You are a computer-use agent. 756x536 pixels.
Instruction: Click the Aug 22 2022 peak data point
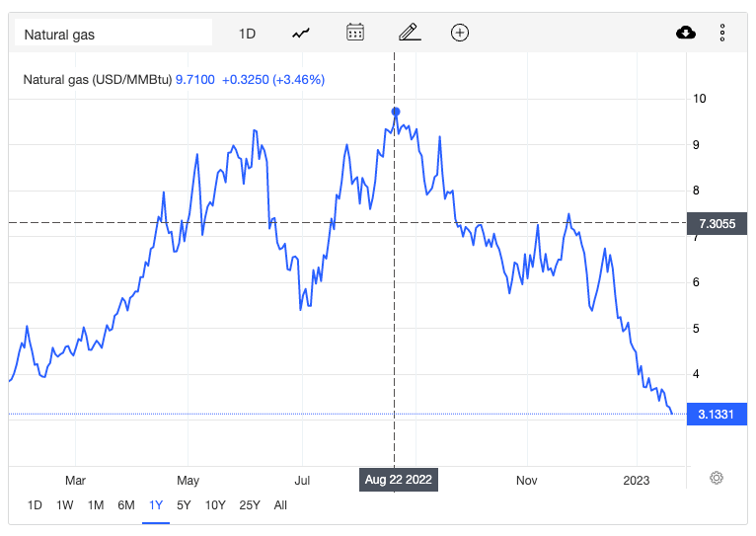(395, 112)
